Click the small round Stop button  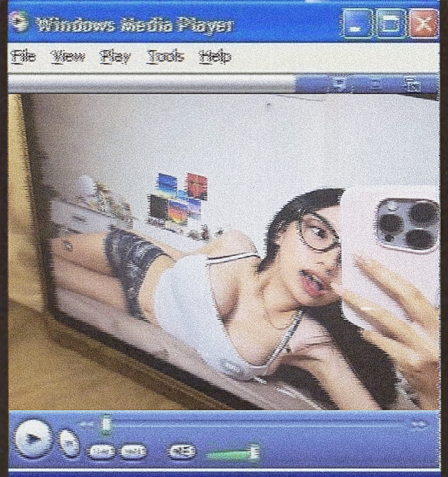68,442
